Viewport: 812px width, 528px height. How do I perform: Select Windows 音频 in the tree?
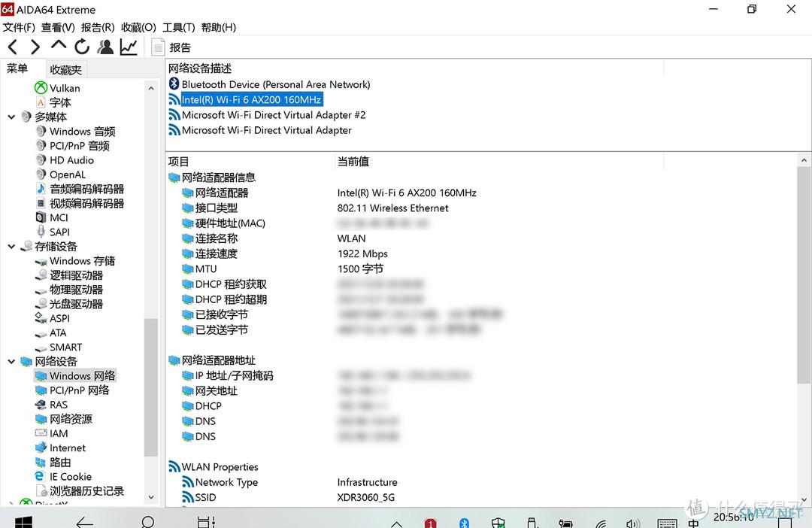[x=83, y=132]
